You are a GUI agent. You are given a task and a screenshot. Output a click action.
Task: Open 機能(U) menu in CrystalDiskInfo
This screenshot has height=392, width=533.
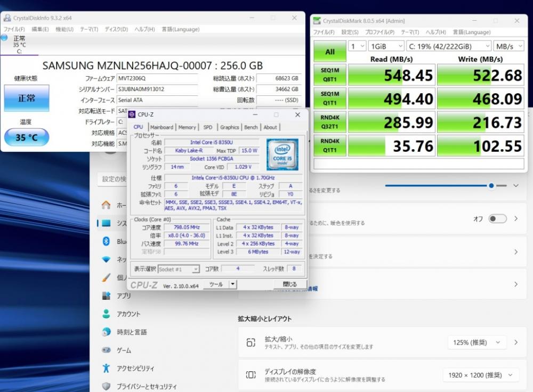[64, 29]
